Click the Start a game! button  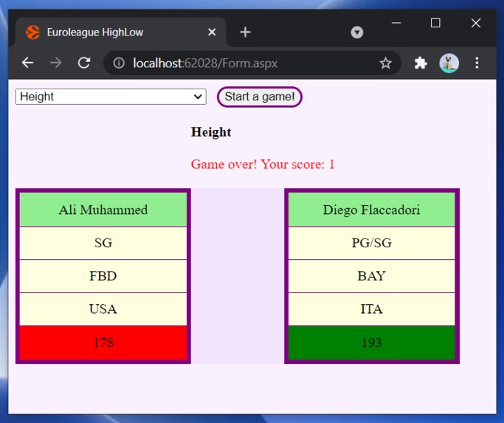(260, 97)
